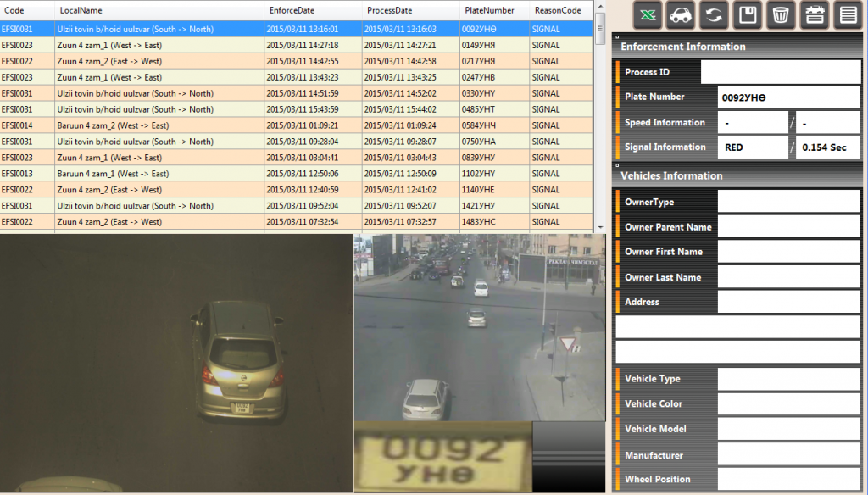868x495 pixels.
Task: Click the refresh arrows icon
Action: (x=714, y=15)
